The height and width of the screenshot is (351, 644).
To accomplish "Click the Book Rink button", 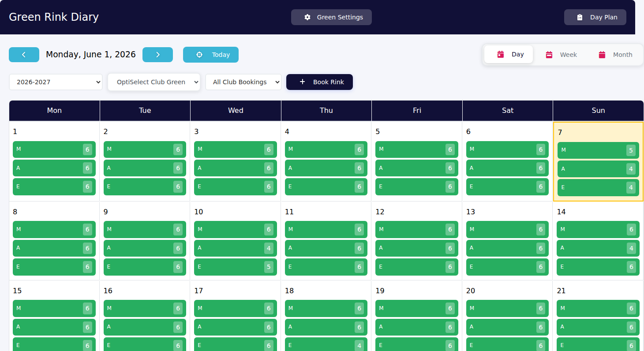I will [x=319, y=82].
